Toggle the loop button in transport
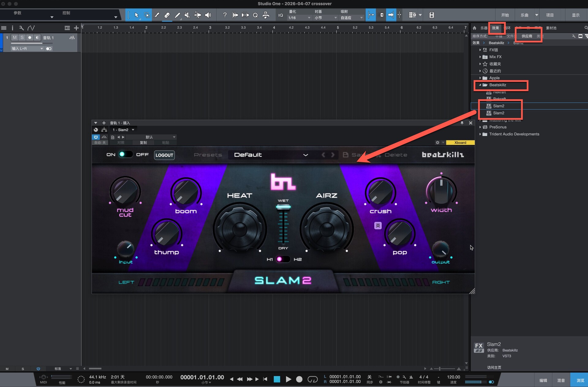This screenshot has width=588, height=387. point(312,379)
